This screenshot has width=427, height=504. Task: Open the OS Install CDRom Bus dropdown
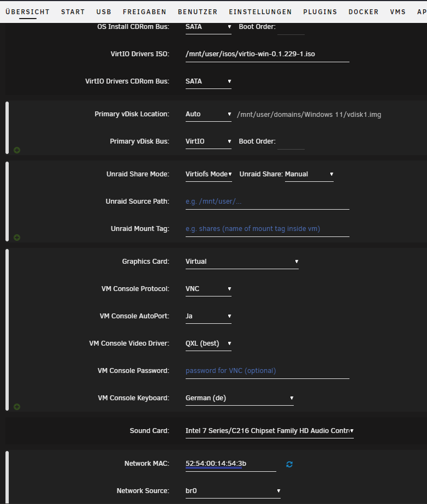tap(208, 27)
